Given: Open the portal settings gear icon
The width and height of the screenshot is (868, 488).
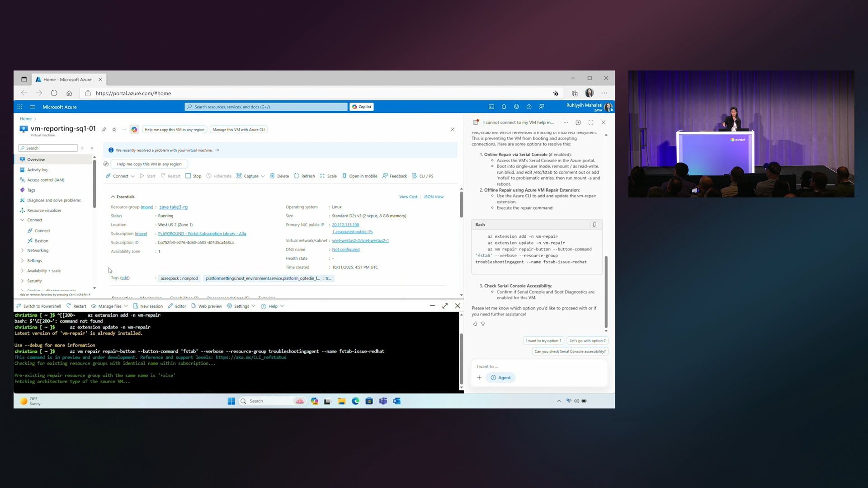Looking at the screenshot, I should tap(516, 107).
